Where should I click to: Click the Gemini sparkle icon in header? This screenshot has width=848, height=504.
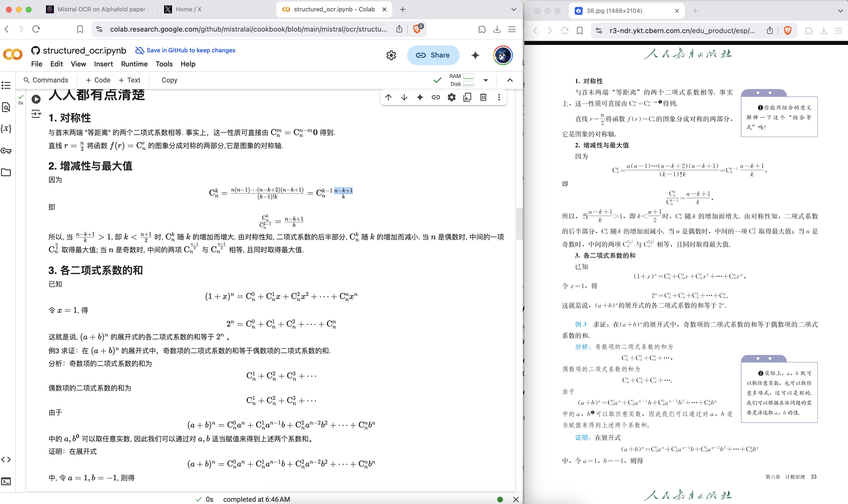[475, 55]
